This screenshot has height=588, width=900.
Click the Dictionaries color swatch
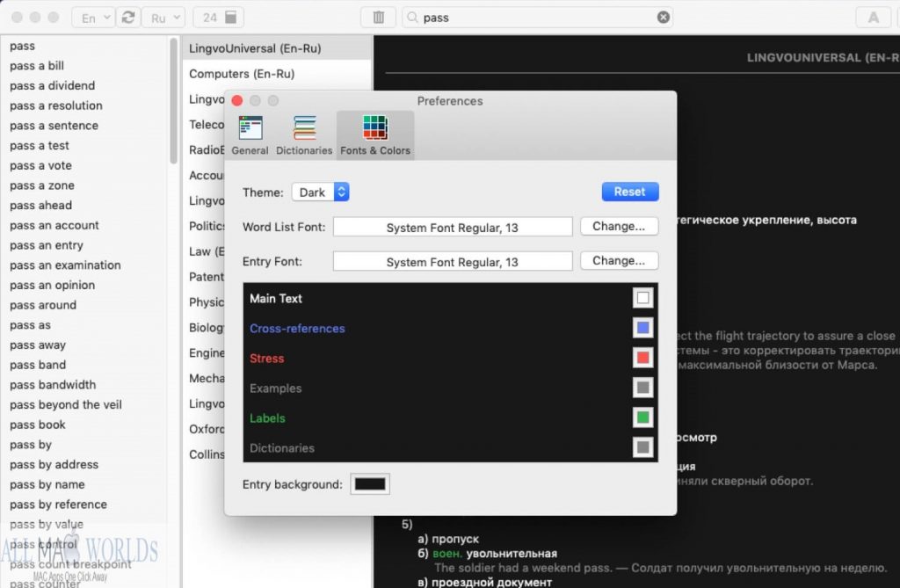pos(642,447)
